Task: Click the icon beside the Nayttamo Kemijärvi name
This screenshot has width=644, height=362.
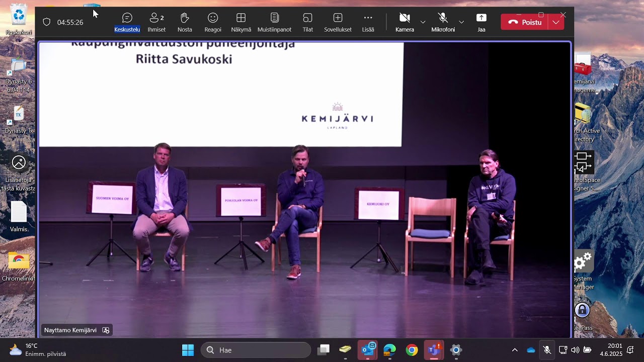Action: coord(106,330)
